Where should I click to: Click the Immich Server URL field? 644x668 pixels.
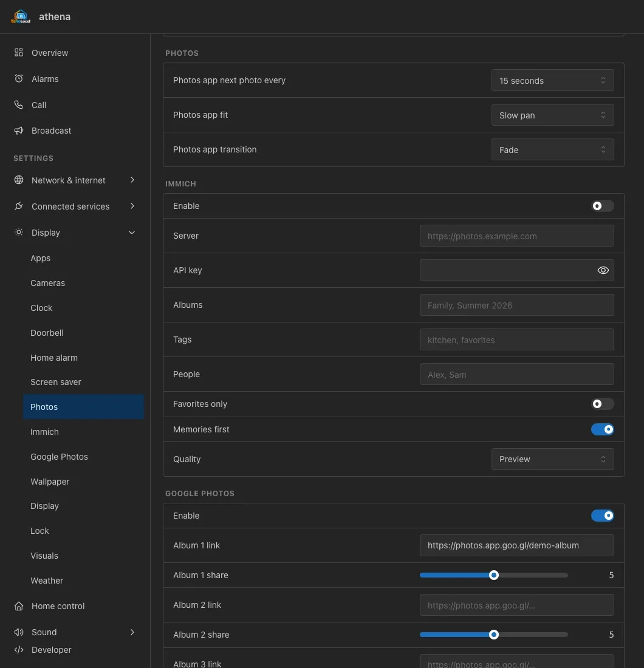(516, 236)
